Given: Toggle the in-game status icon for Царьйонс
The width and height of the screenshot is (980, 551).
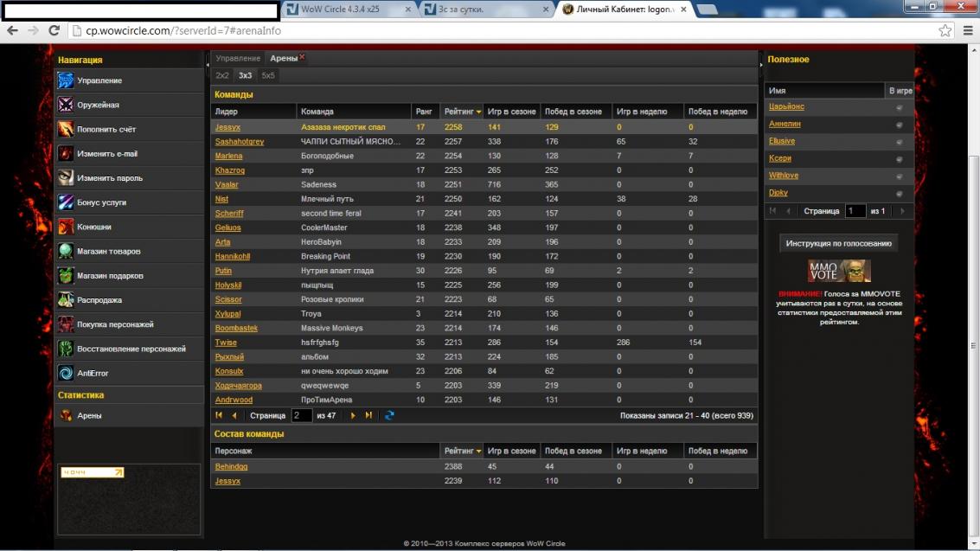Looking at the screenshot, I should click(899, 107).
